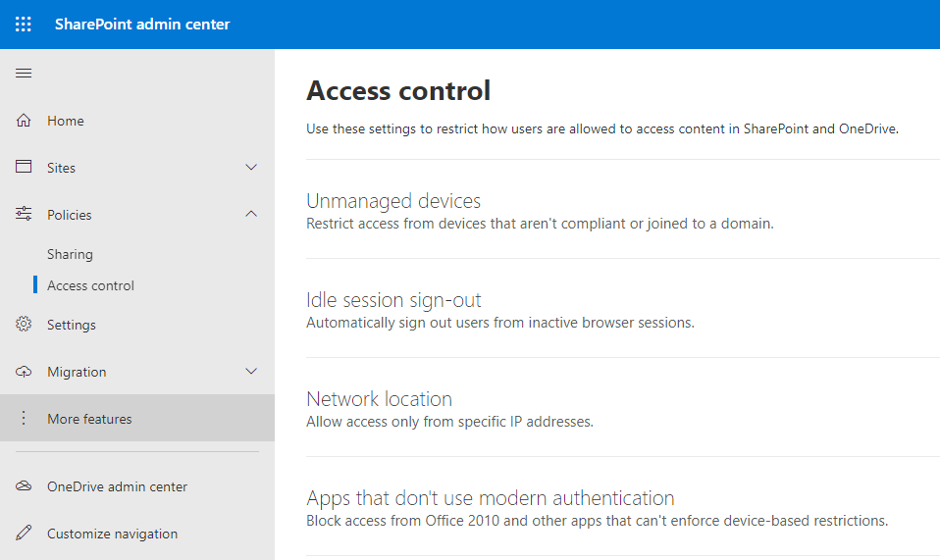Click the More features dots icon
Screen dimensions: 940x560
[x=24, y=418]
